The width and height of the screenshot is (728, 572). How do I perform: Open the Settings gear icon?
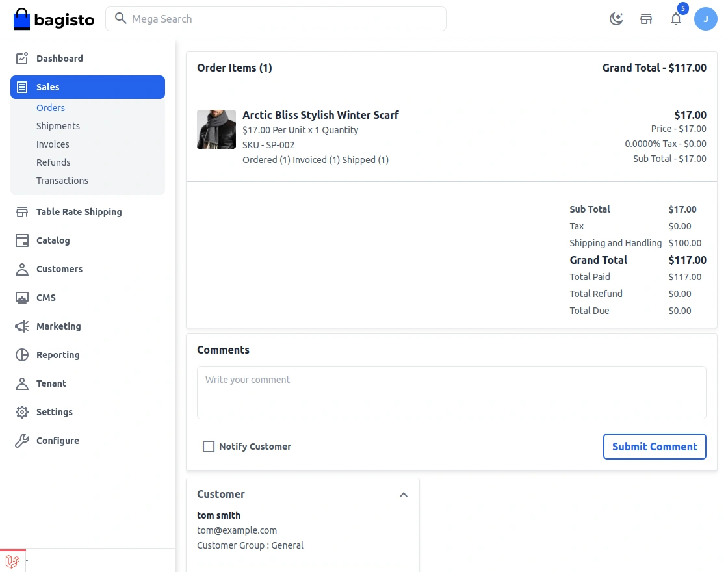[x=22, y=412]
